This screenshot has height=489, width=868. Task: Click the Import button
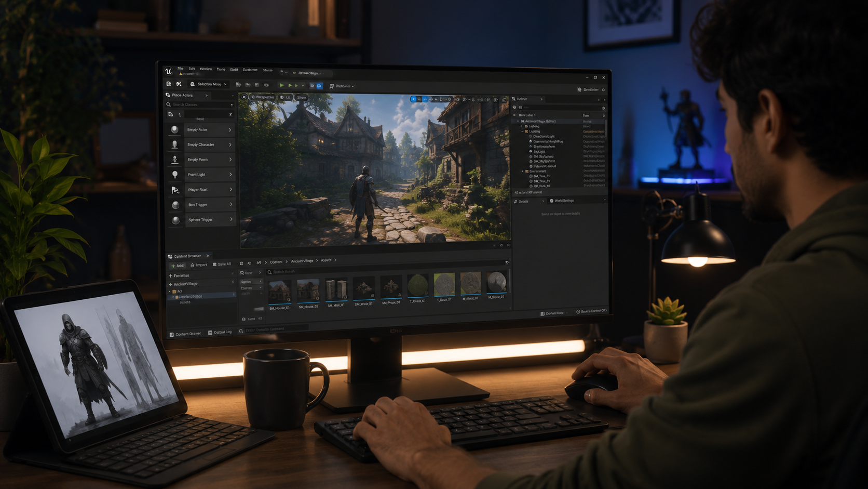(199, 265)
